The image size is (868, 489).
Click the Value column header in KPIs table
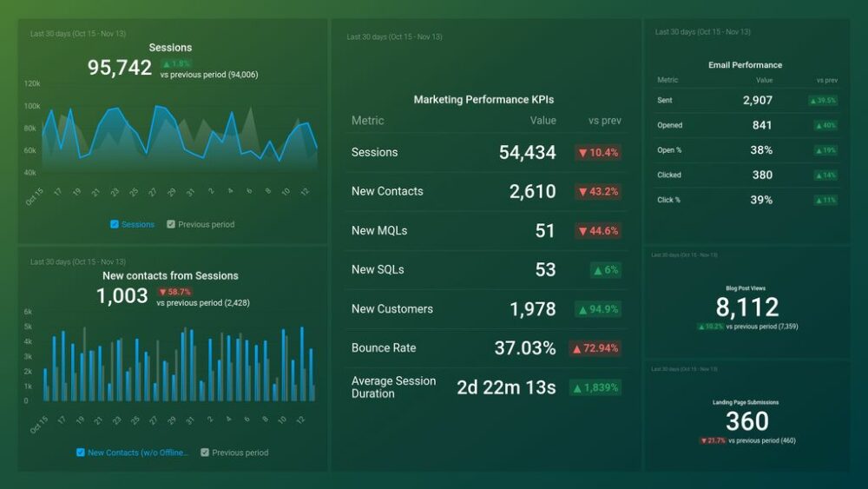coord(542,121)
